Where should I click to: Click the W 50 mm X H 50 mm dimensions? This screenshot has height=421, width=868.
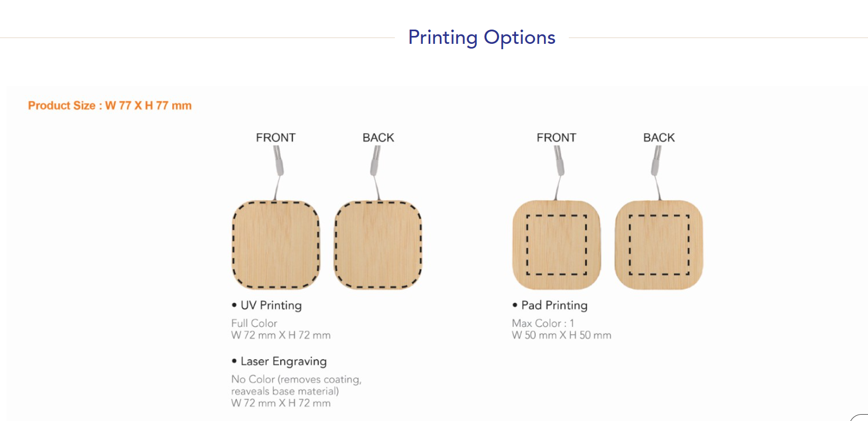click(x=561, y=335)
